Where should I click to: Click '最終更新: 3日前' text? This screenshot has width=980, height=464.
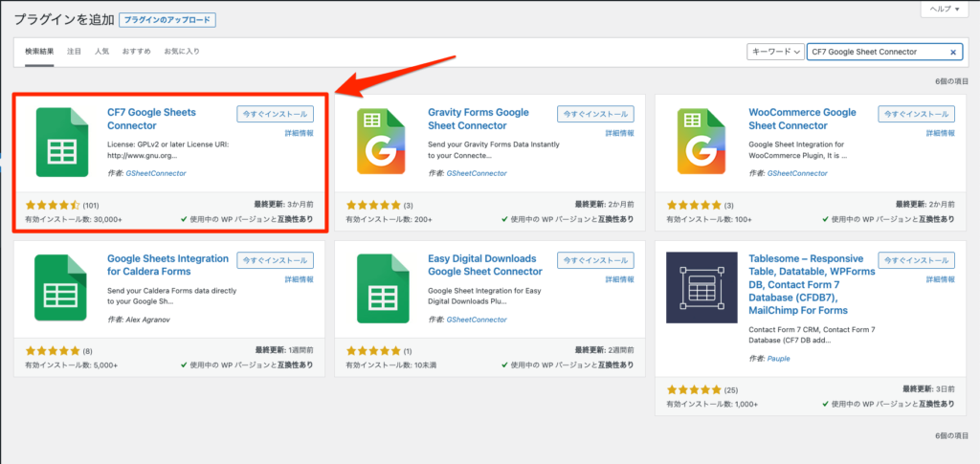928,389
